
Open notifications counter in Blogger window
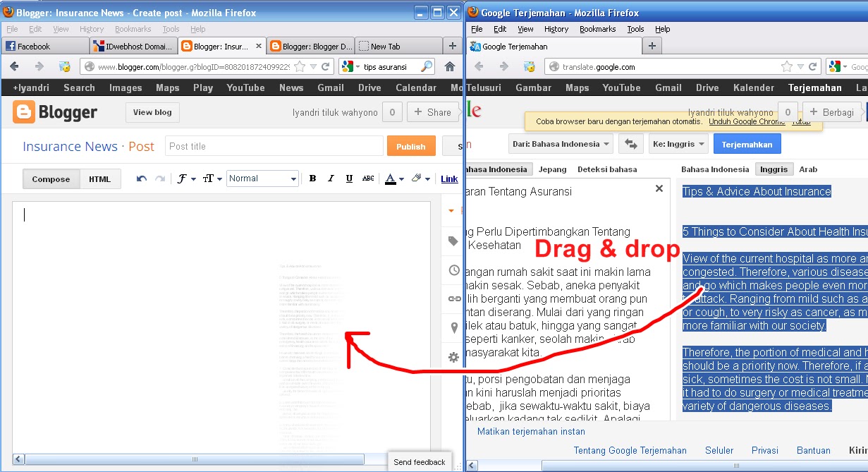coord(392,112)
